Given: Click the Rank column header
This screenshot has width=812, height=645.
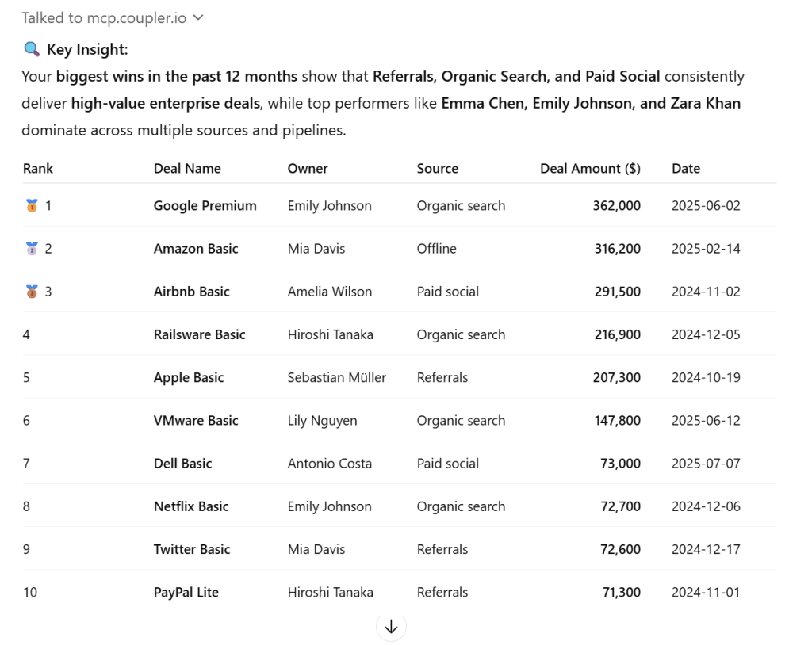Looking at the screenshot, I should (38, 168).
